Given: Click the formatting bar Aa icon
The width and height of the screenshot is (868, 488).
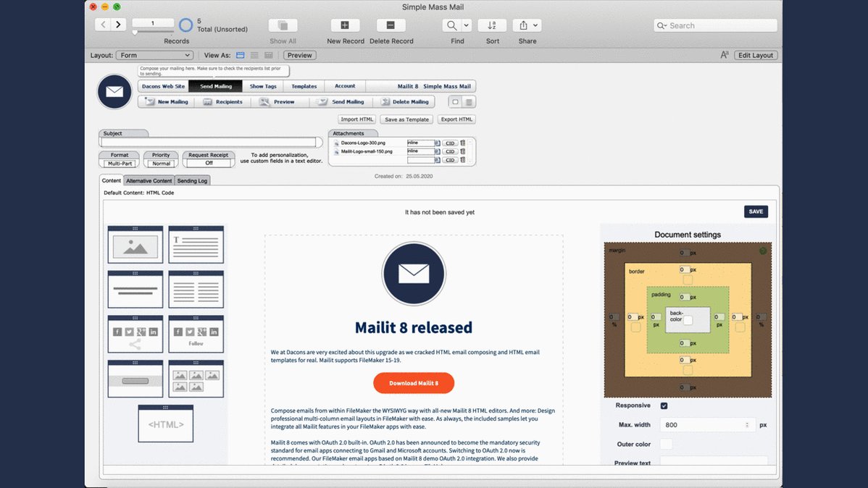Looking at the screenshot, I should point(724,55).
